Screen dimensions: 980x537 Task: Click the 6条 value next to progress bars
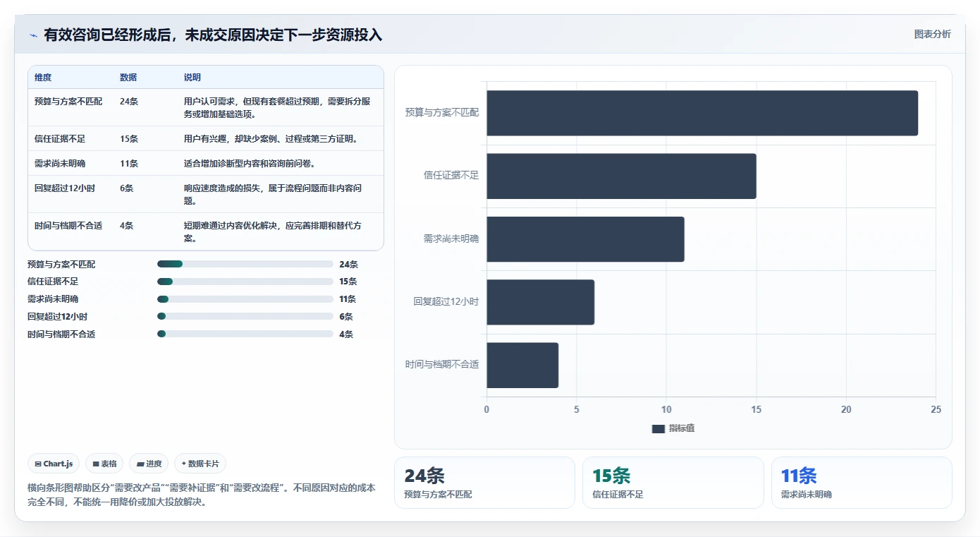pyautogui.click(x=346, y=317)
